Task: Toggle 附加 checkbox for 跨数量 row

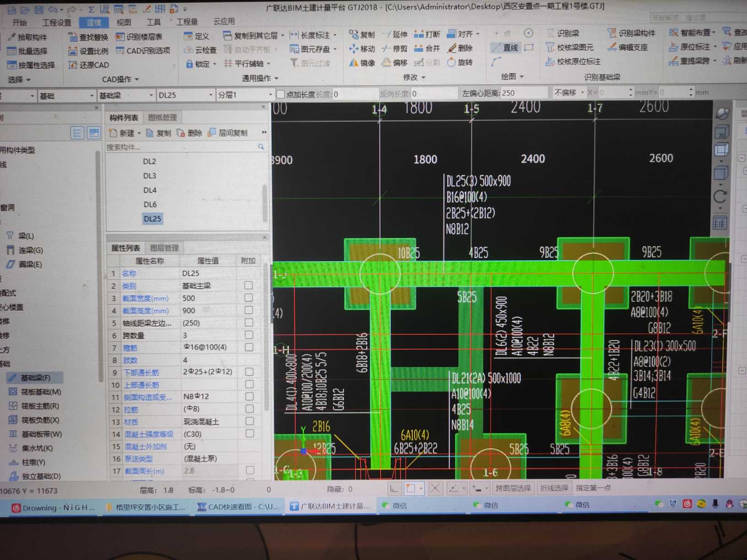Action: point(249,335)
